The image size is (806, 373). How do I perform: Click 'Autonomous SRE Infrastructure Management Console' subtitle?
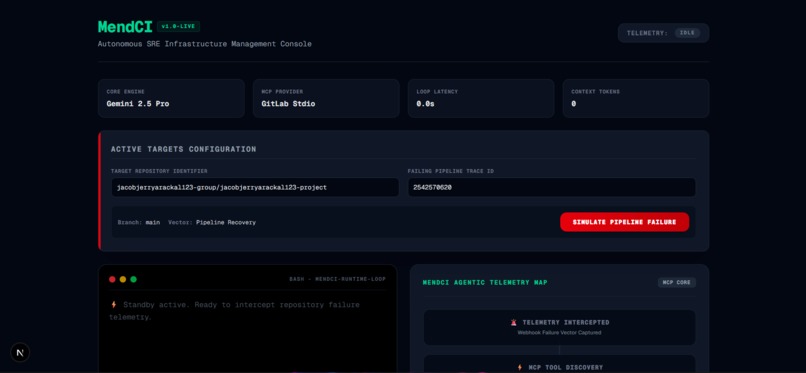[205, 44]
